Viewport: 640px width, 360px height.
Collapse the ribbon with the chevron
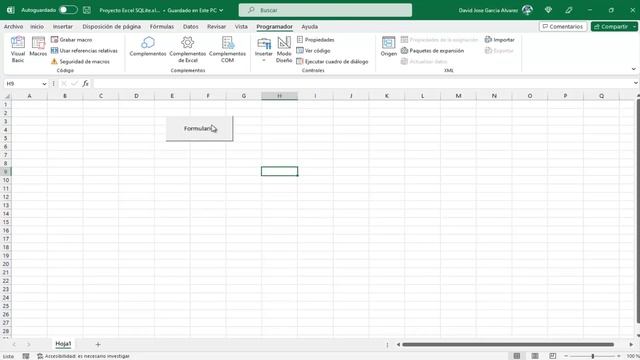633,69
